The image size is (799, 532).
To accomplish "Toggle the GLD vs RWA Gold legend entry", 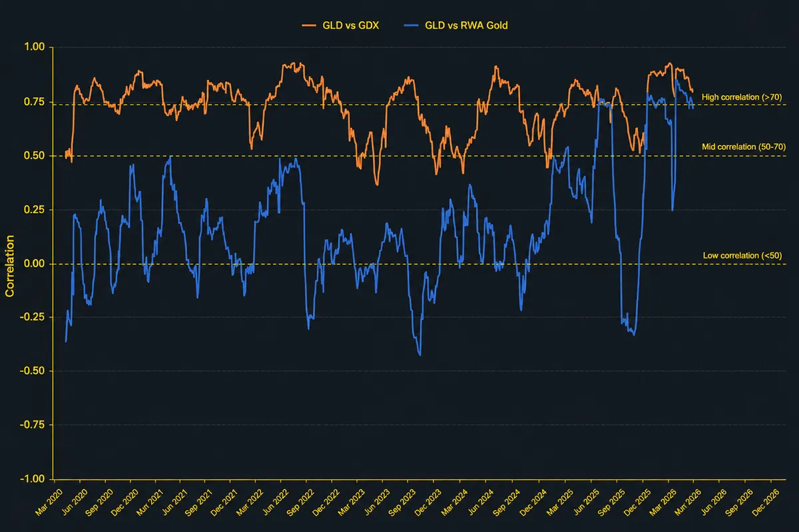I will (455, 25).
